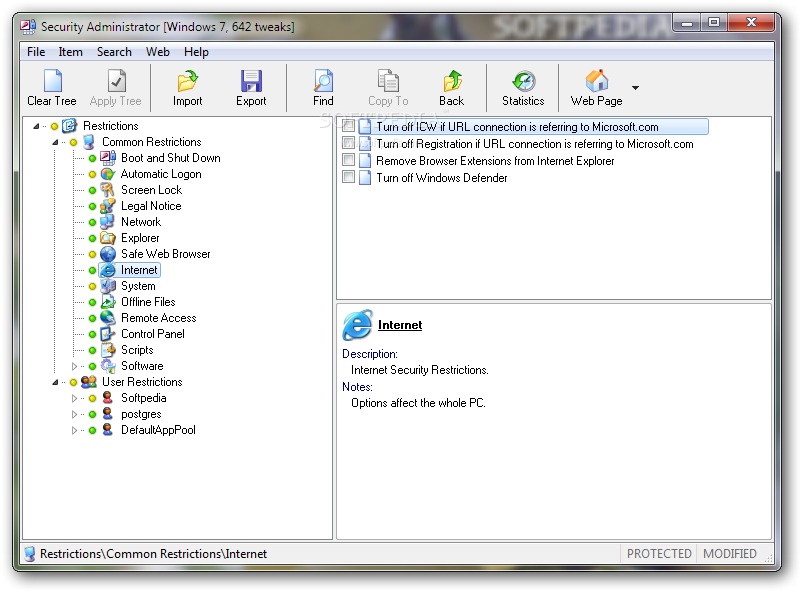The image size is (802, 592).
Task: Open the Help menu
Action: 196,52
